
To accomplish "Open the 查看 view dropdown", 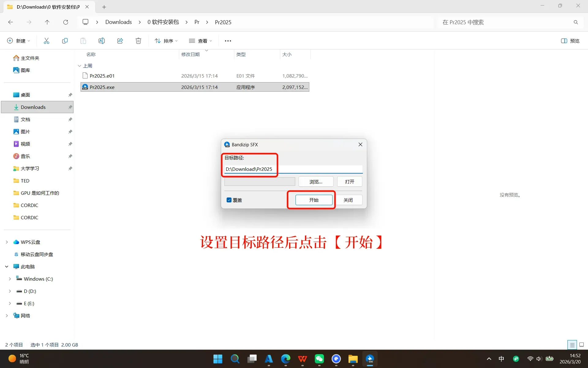I will pyautogui.click(x=200, y=41).
